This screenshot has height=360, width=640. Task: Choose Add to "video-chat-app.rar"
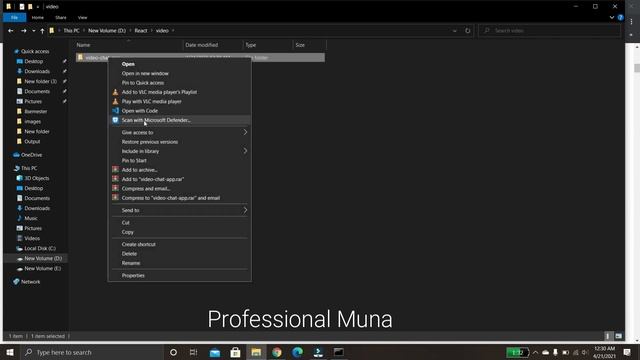click(153, 180)
